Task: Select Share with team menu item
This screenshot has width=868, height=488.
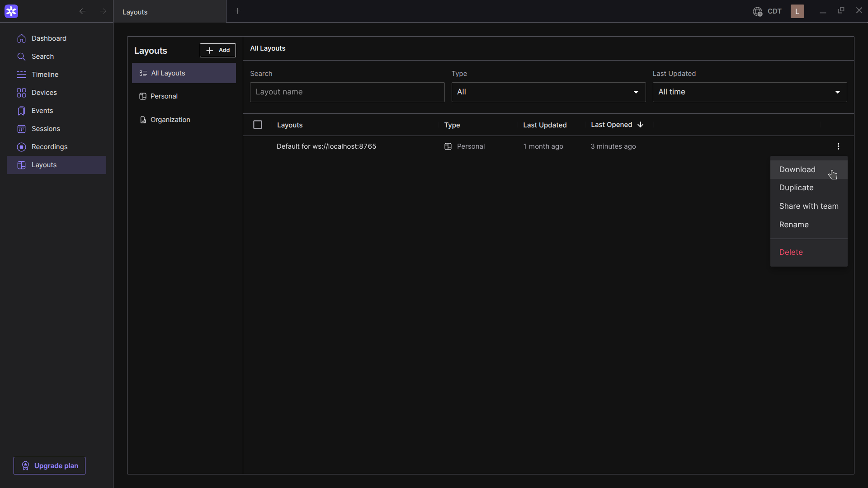Action: point(808,206)
